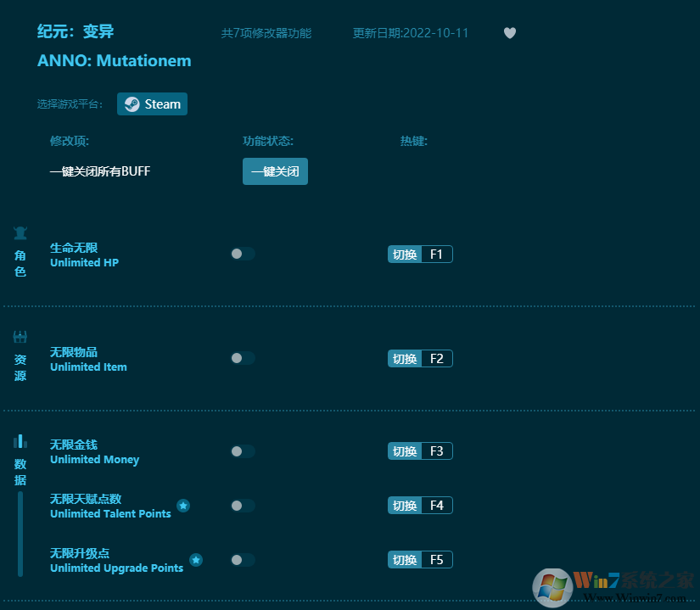
Task: Click the resources (资源) category icon
Action: [20, 337]
